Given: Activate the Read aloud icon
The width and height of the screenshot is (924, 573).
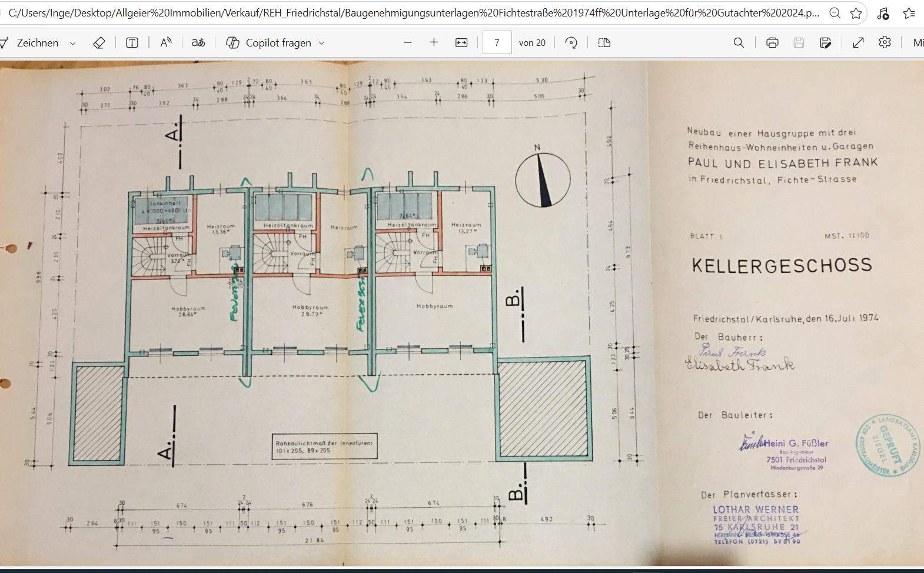Looking at the screenshot, I should [x=166, y=43].
